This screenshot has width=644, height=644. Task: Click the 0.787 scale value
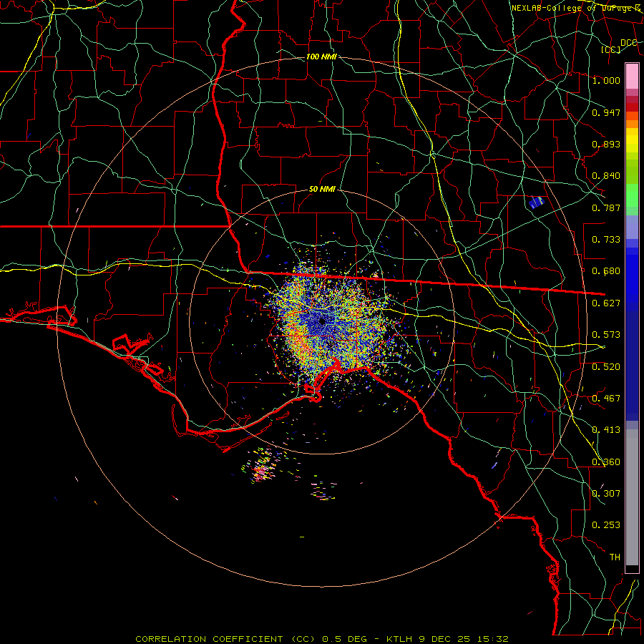point(606,208)
